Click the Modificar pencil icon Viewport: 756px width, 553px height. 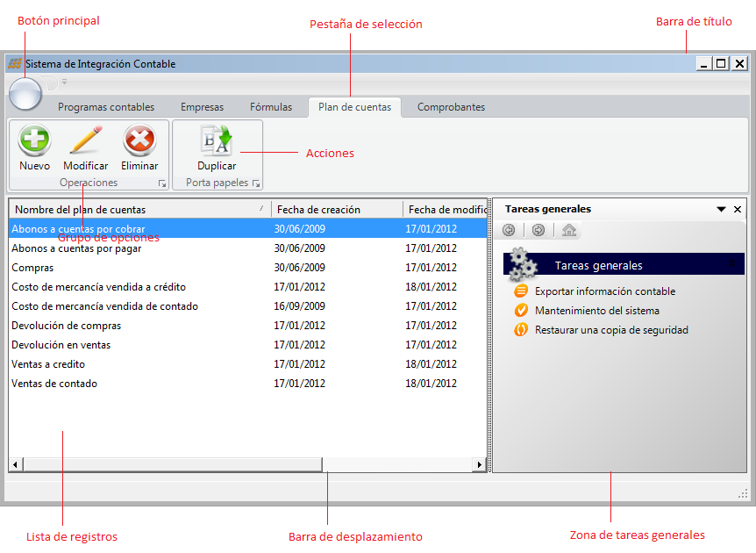click(86, 140)
